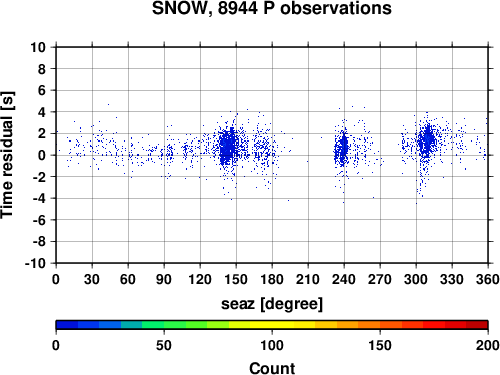500x375 pixels.
Task: Click the x-axis tick label 360
Action: click(488, 279)
